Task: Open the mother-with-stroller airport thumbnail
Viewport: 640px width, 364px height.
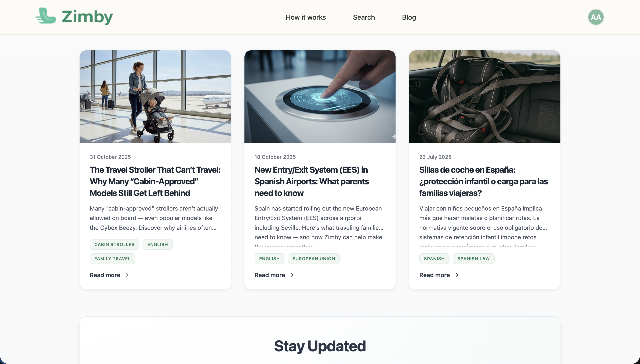Action: [x=155, y=97]
